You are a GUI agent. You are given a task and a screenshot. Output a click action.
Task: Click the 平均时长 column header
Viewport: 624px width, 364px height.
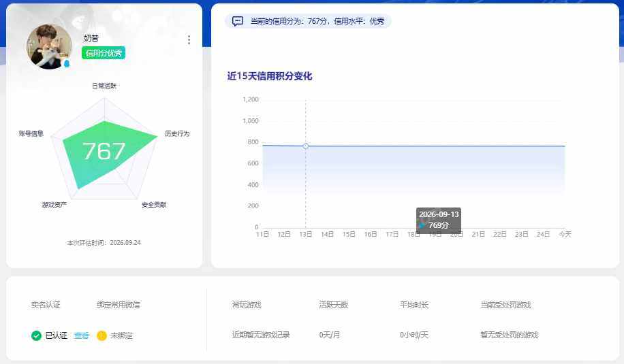414,305
